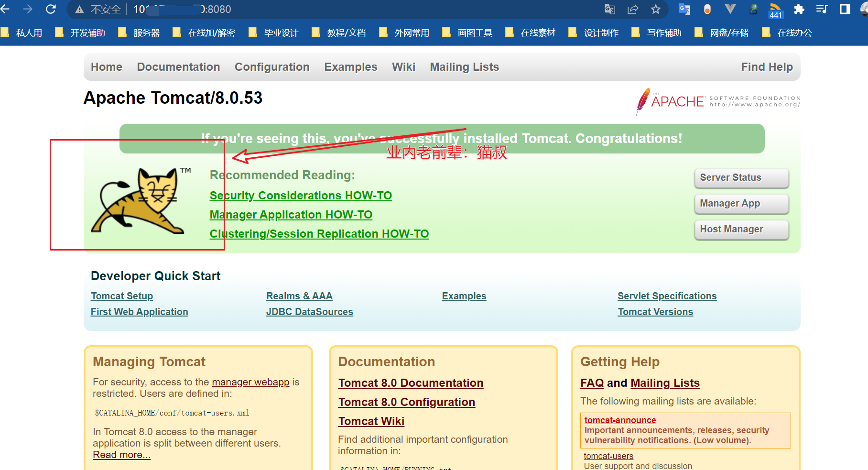This screenshot has height=470, width=868.
Task: Open Manager Application HOW-TO link
Action: (x=291, y=215)
